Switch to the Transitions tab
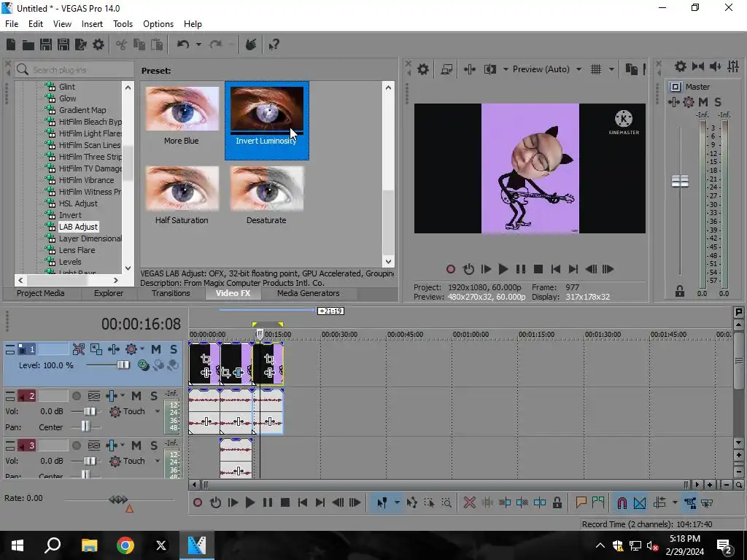The height and width of the screenshot is (560, 747). tap(171, 293)
